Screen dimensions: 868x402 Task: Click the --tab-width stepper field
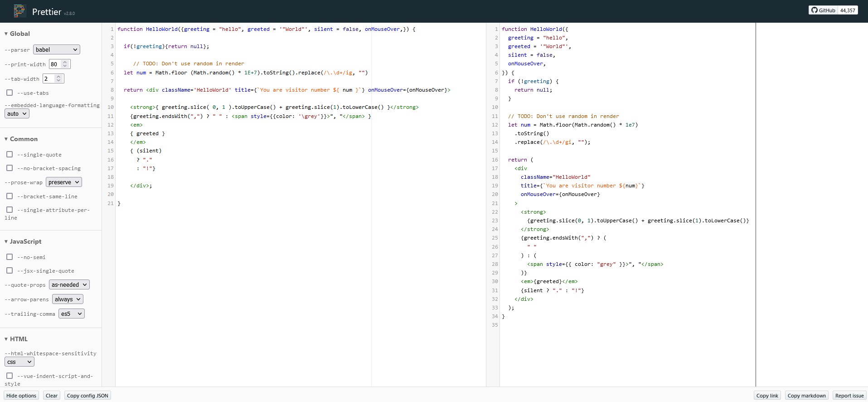click(49, 78)
